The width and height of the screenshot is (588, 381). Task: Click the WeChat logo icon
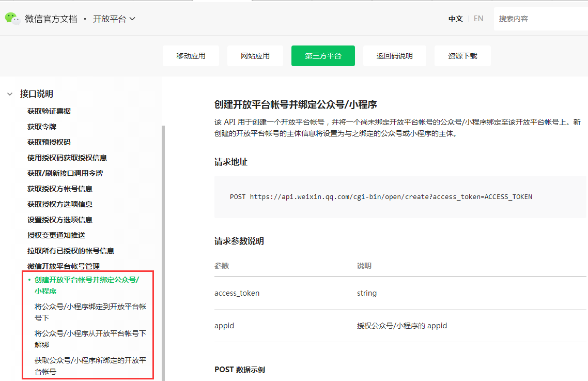[x=12, y=19]
